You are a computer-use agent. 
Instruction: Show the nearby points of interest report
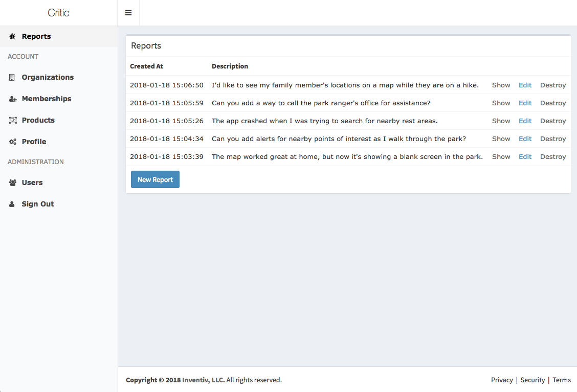(x=501, y=139)
